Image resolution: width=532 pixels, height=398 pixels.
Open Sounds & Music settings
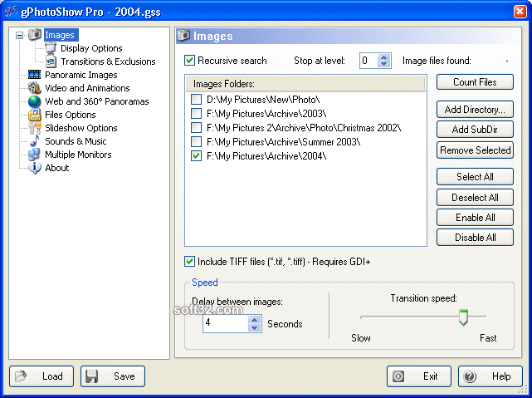76,141
